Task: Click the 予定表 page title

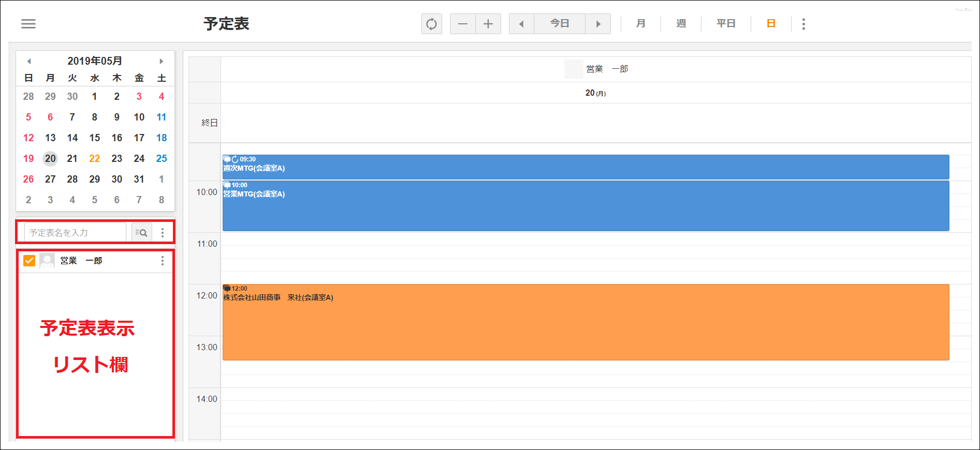Action: 226,24
